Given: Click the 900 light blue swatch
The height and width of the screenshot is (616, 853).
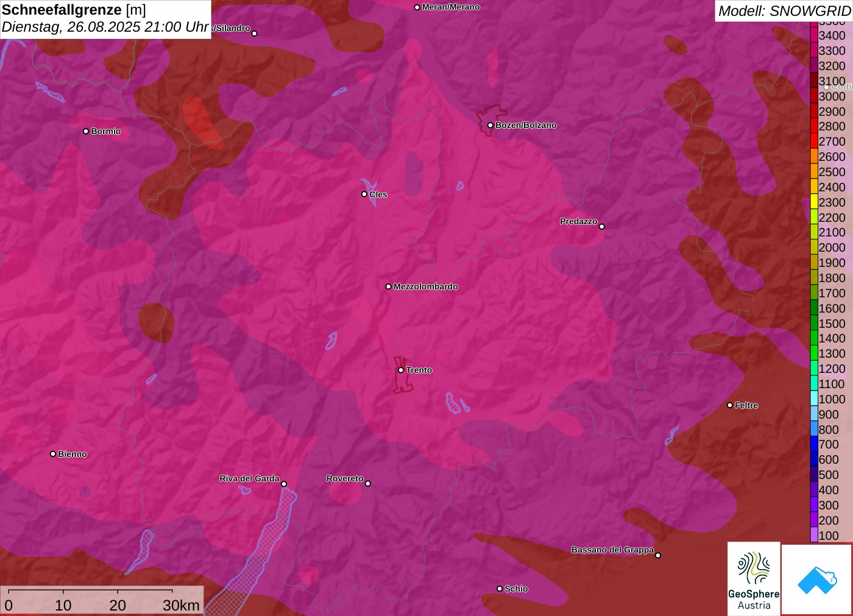Looking at the screenshot, I should pos(814,414).
